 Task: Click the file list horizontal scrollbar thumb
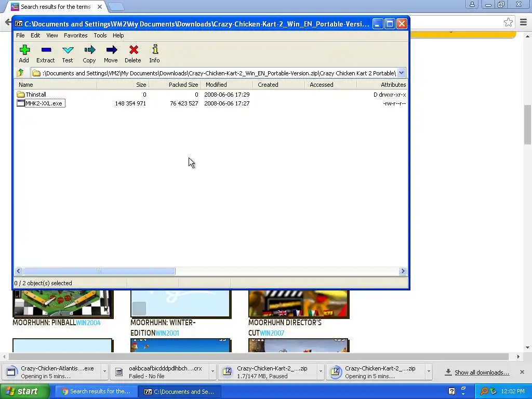pos(99,271)
